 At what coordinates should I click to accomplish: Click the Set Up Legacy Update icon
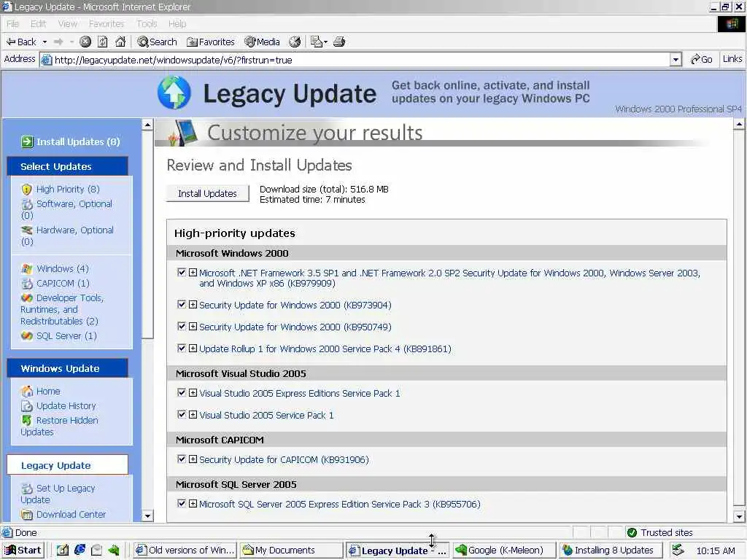point(27,489)
